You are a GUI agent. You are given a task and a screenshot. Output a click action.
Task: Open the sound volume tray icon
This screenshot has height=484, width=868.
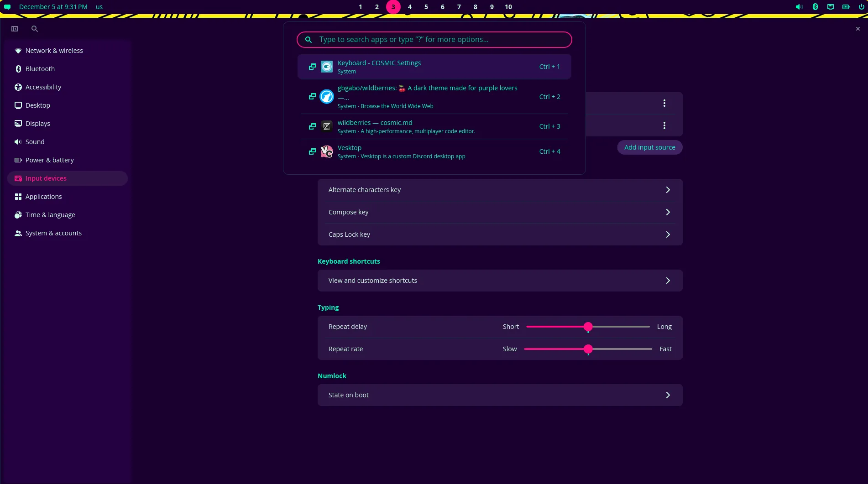(799, 7)
